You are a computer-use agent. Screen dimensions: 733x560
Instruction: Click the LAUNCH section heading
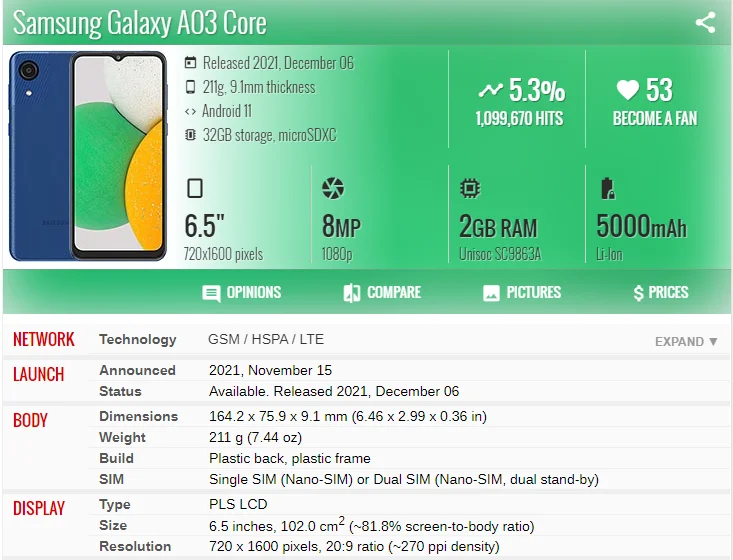tap(38, 374)
